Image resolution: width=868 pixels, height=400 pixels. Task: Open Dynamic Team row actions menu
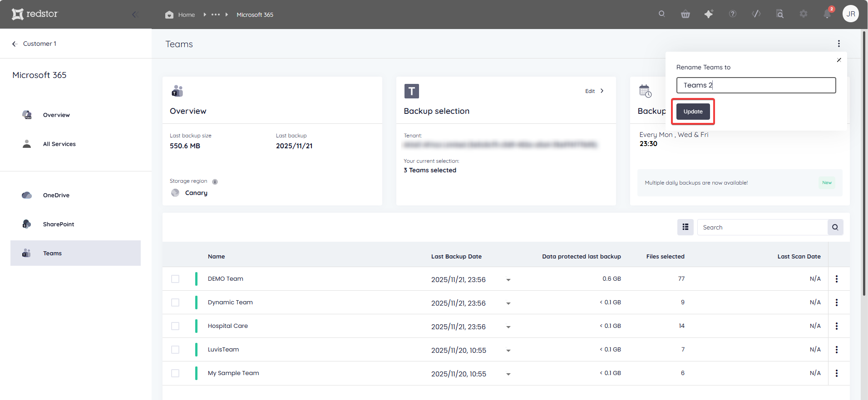(x=837, y=302)
